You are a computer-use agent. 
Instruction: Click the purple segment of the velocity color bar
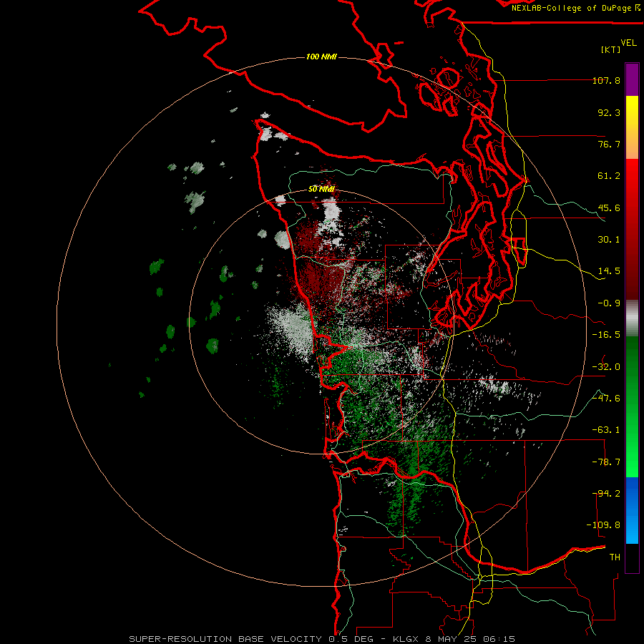(x=632, y=79)
